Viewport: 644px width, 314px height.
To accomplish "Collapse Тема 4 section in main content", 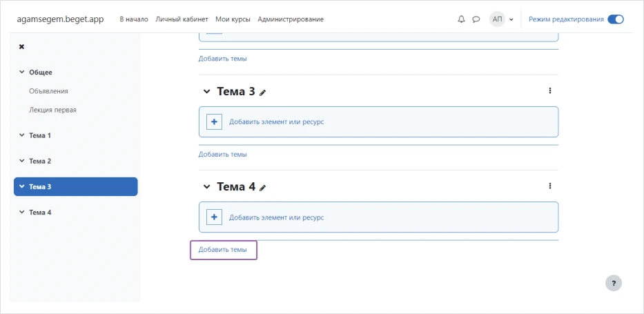I will click(x=206, y=187).
